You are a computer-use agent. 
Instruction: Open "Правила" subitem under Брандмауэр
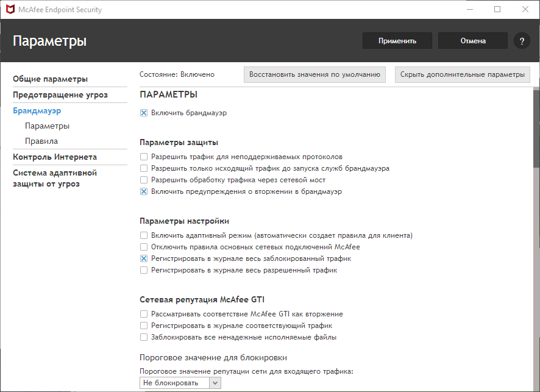tap(41, 141)
